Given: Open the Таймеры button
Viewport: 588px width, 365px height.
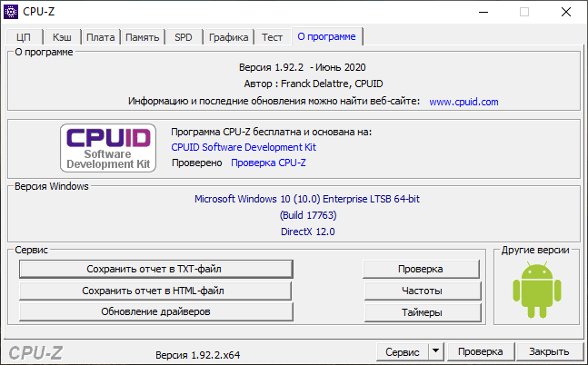Looking at the screenshot, I should tap(423, 312).
